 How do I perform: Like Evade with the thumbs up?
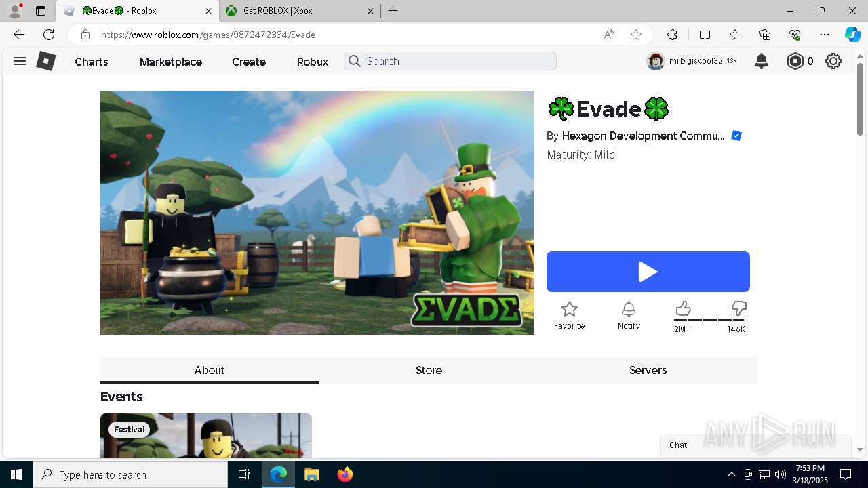pos(683,309)
